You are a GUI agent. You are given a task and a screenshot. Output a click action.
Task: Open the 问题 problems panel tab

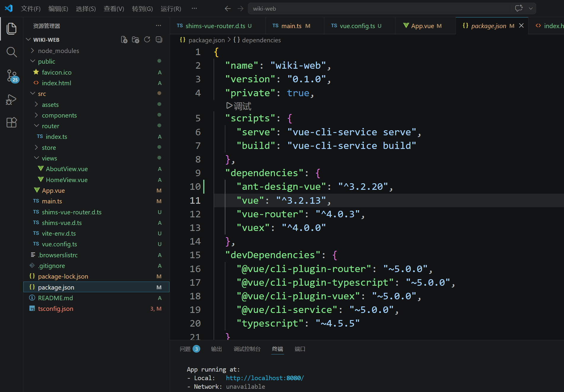click(185, 349)
